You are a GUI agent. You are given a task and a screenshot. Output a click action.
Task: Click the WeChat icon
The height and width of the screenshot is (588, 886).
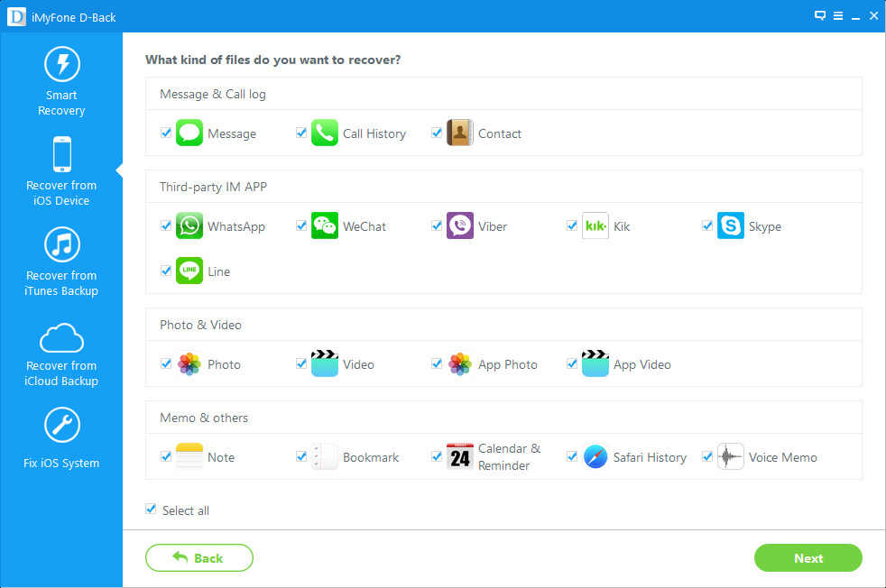tap(324, 226)
